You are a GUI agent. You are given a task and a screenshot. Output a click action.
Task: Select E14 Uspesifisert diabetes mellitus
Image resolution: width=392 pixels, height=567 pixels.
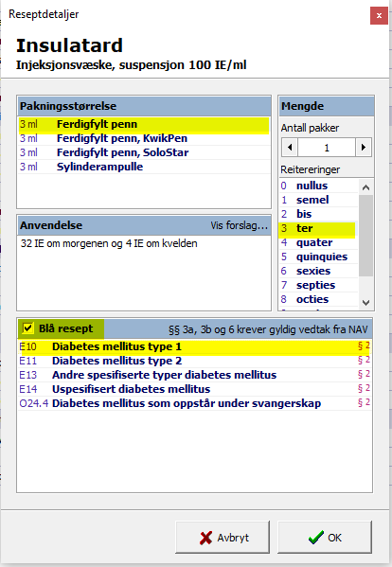pos(194,389)
